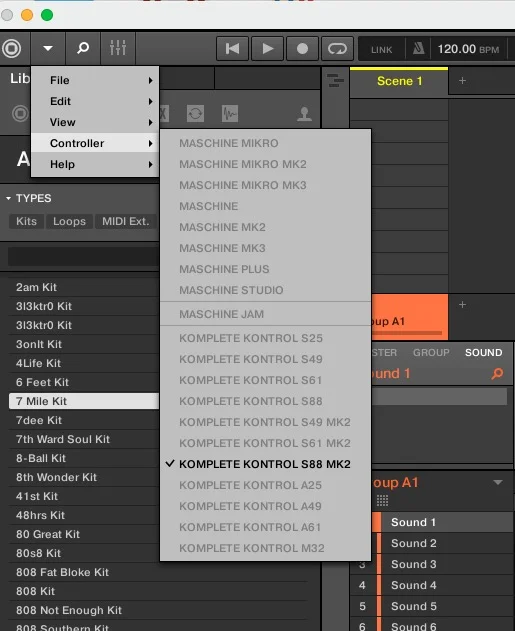Select Sound 5 slot

[x=434, y=606]
